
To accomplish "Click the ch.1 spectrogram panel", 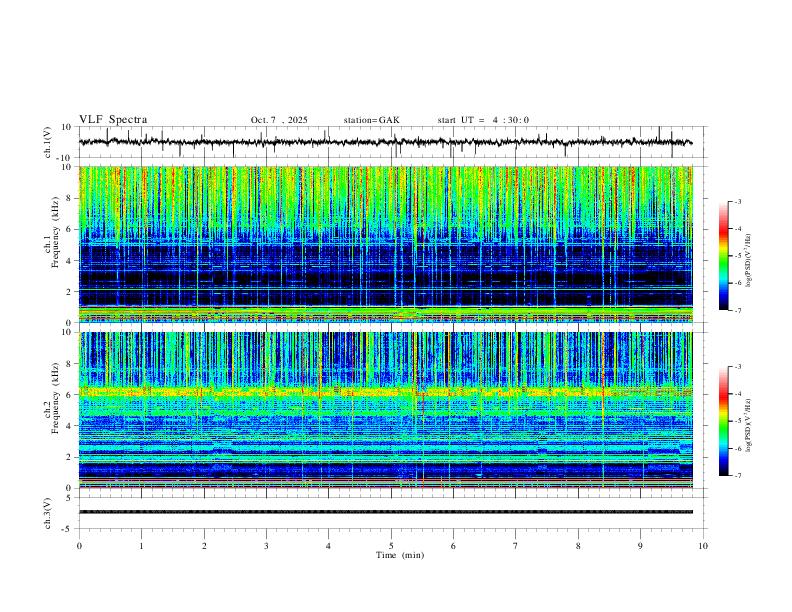I will tap(385, 244).
